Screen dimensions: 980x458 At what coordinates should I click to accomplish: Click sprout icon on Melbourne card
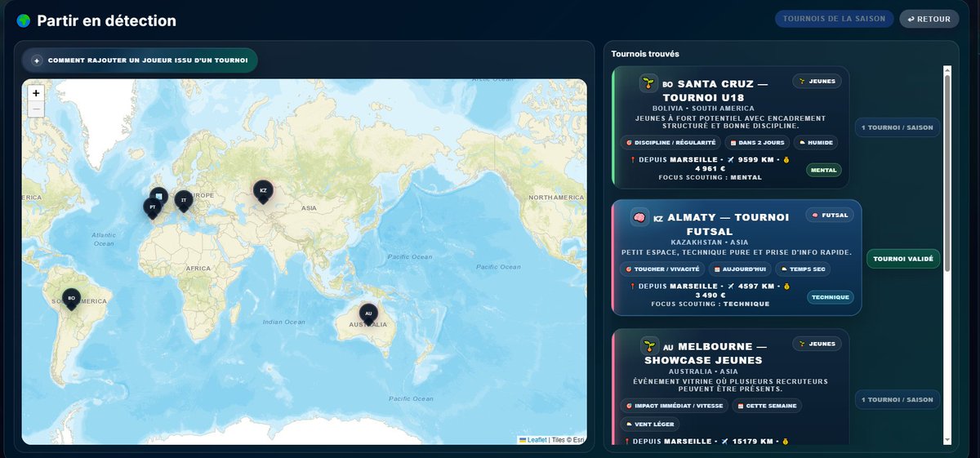(x=650, y=346)
